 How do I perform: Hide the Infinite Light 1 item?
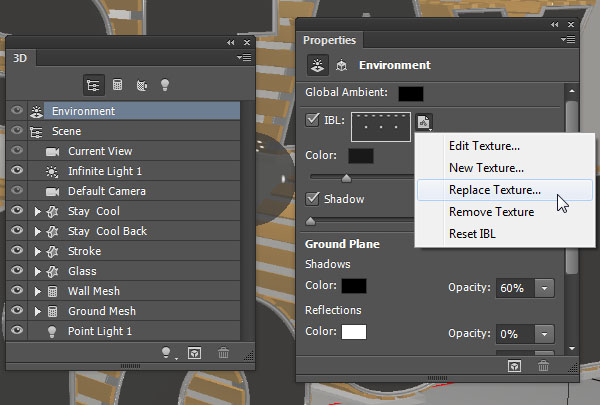click(17, 170)
